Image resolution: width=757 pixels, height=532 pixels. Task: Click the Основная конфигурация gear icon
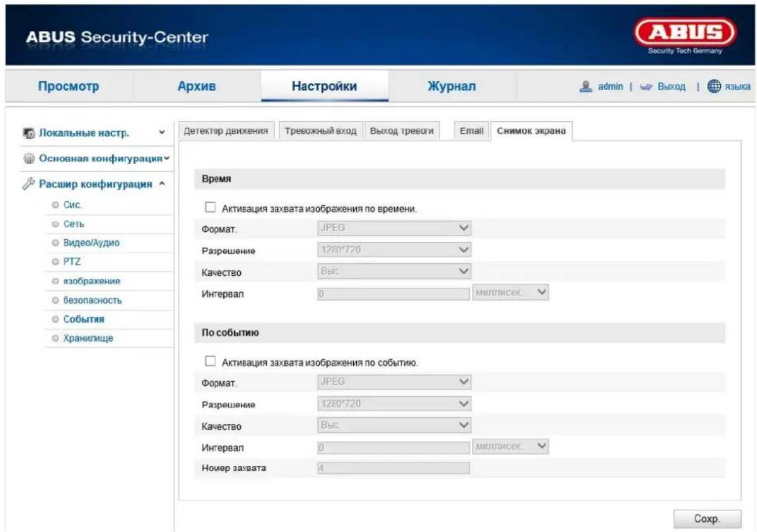pyautogui.click(x=30, y=159)
